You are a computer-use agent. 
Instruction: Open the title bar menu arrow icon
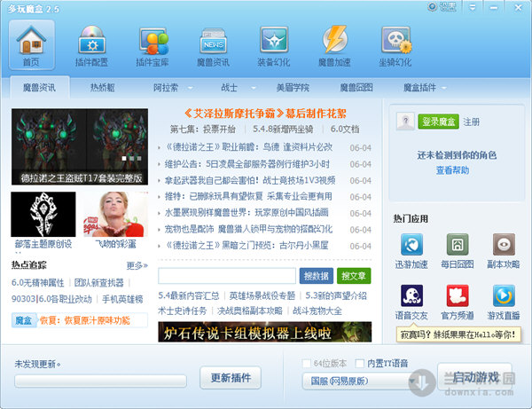473,7
